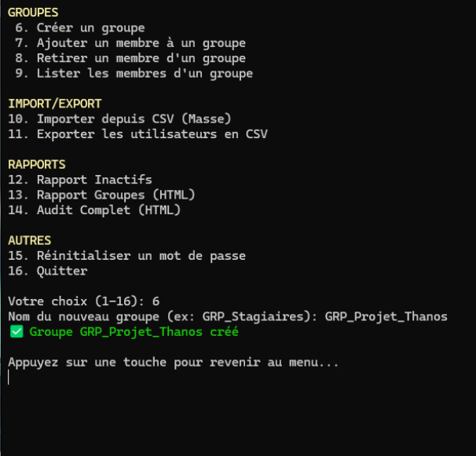The width and height of the screenshot is (476, 456).
Task: Click the AUTRES section heading
Action: [x=30, y=240]
